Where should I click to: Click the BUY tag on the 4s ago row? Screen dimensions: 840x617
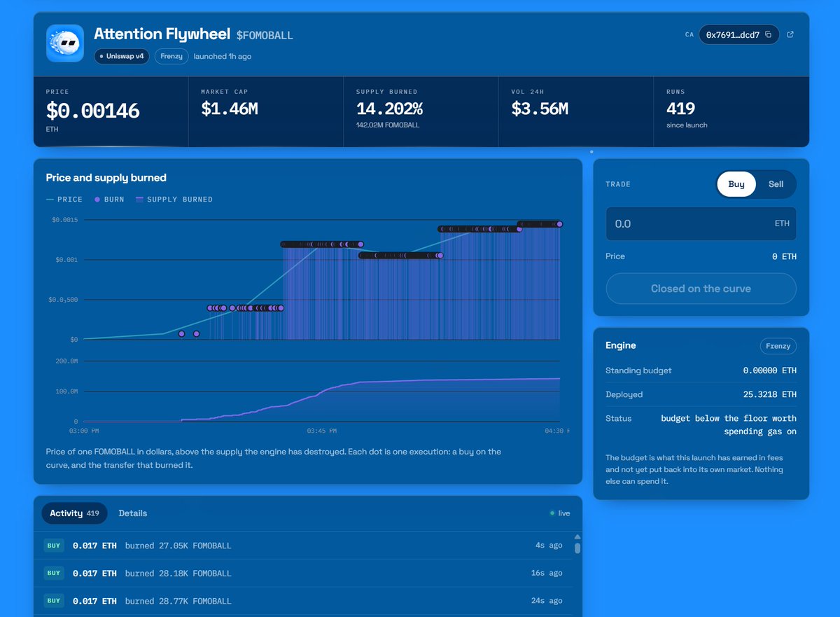54,546
